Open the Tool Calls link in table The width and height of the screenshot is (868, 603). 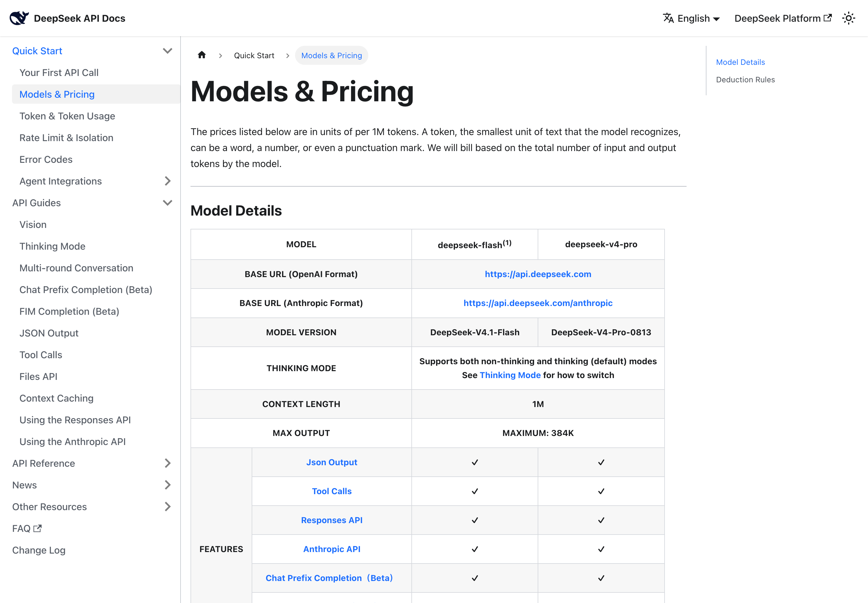pos(332,491)
